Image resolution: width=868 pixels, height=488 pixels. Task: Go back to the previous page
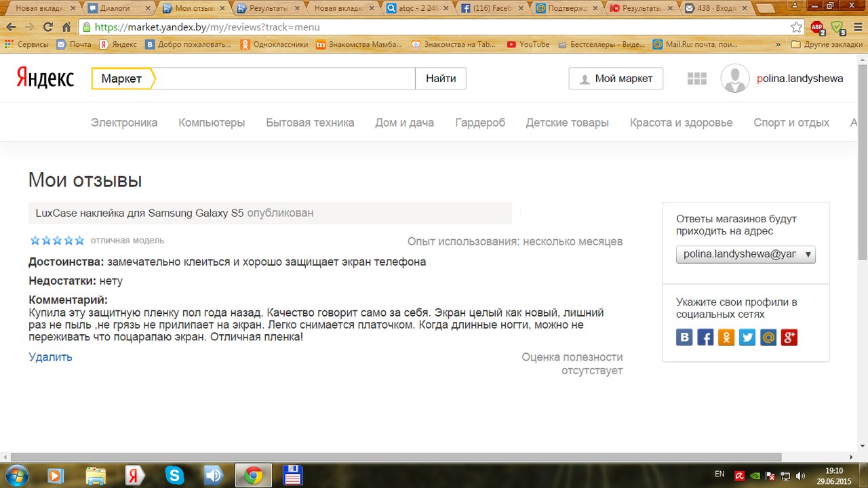[11, 28]
